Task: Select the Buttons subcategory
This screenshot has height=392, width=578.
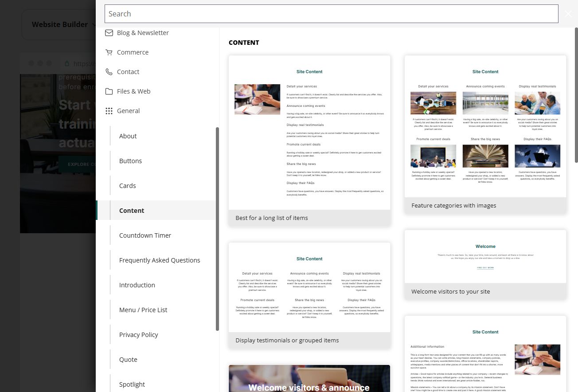Action: tap(156, 161)
